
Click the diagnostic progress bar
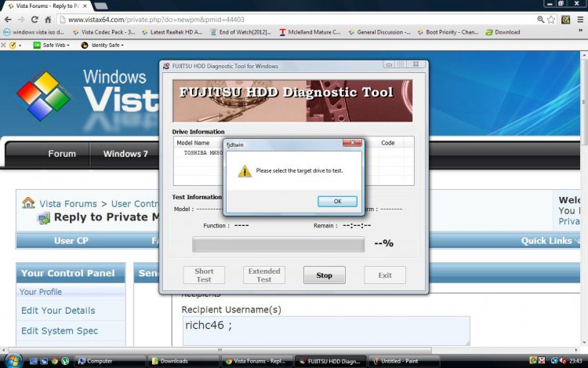point(278,244)
